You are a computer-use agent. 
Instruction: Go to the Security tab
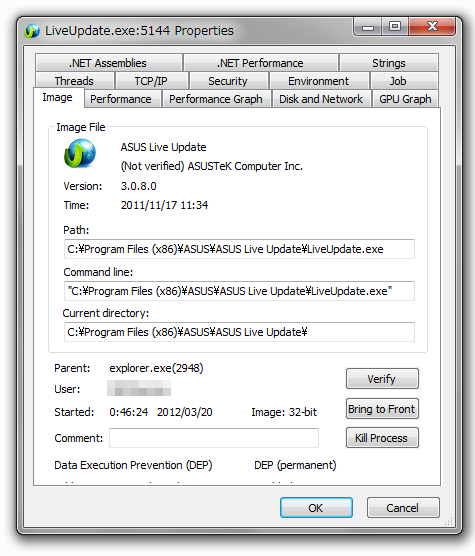(x=228, y=81)
